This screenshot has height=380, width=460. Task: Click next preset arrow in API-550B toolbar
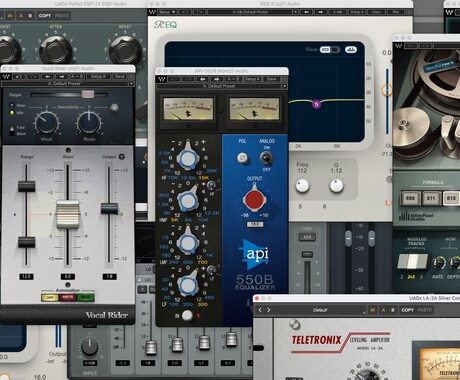(x=217, y=79)
